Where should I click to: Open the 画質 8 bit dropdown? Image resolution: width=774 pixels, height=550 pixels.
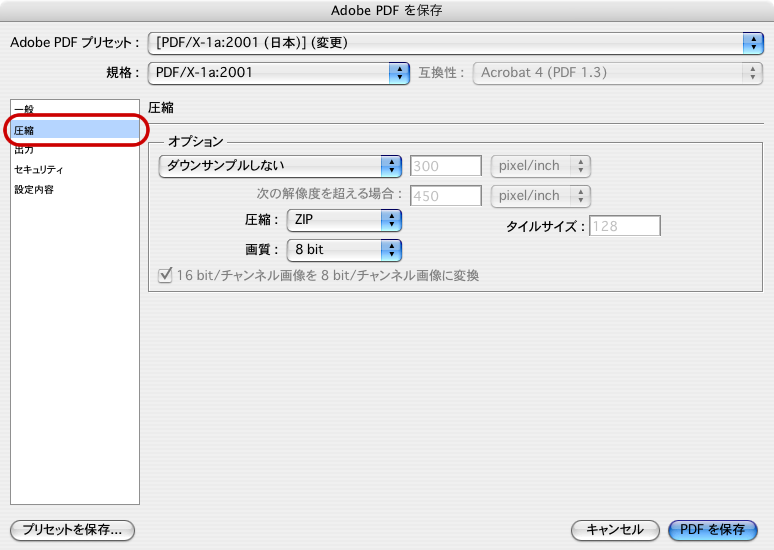coord(344,250)
